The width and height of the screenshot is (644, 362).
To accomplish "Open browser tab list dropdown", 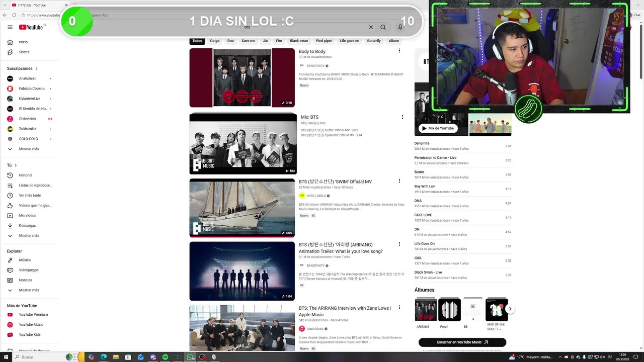I will (5, 5).
